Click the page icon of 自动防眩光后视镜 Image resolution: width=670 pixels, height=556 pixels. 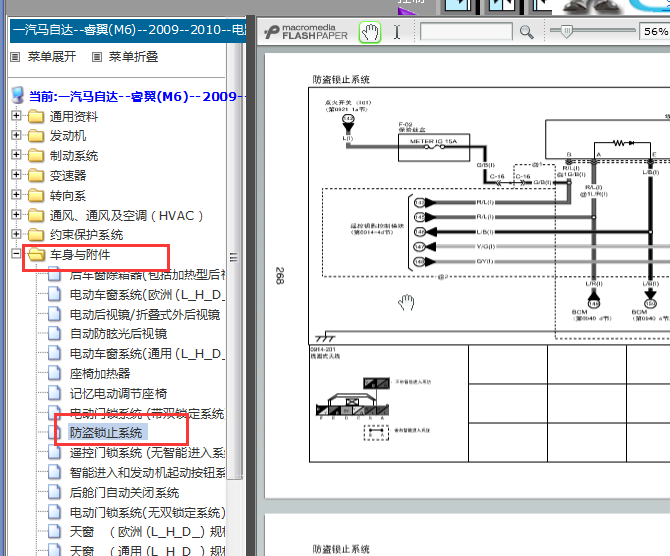(54, 333)
